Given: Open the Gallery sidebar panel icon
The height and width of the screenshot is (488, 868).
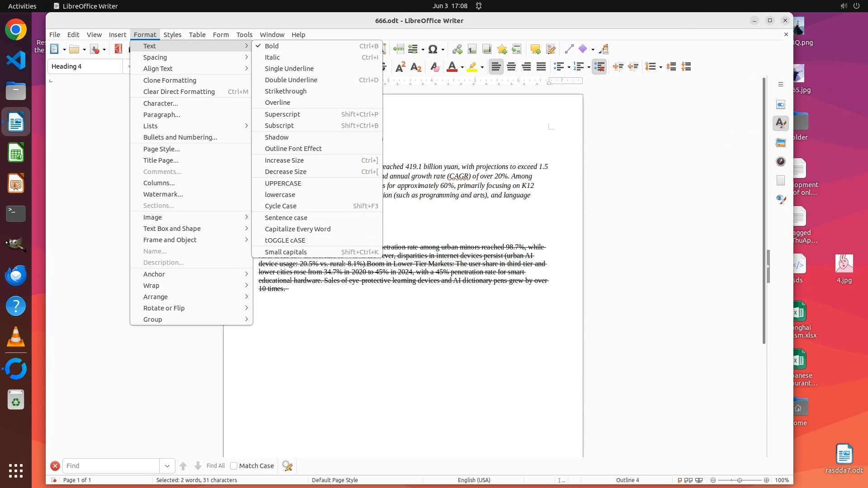Looking at the screenshot, I should 781,142.
